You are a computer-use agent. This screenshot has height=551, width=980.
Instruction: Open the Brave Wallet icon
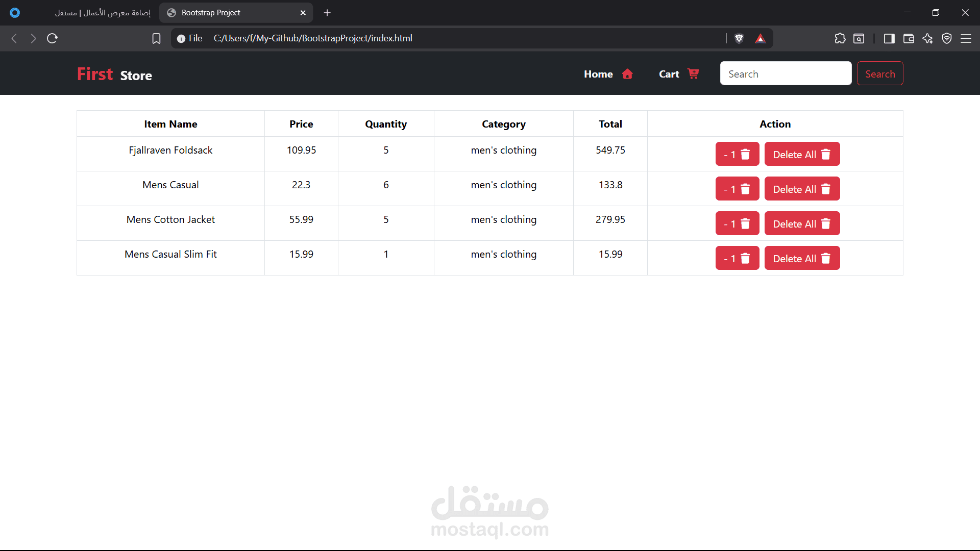(x=909, y=38)
